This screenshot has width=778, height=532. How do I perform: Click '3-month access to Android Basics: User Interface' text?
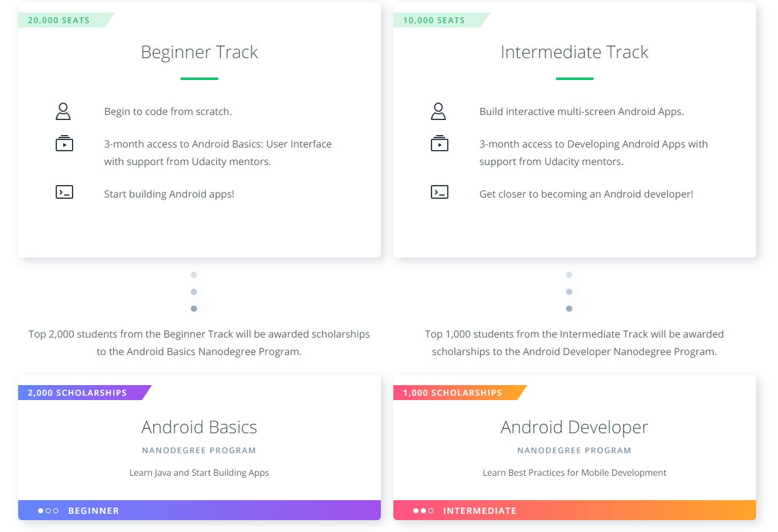click(x=218, y=144)
